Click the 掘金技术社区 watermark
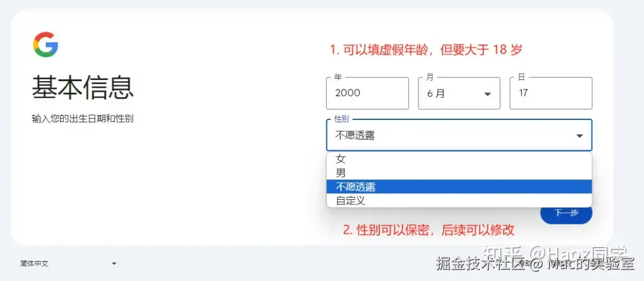The height and width of the screenshot is (281, 644). tap(481, 264)
